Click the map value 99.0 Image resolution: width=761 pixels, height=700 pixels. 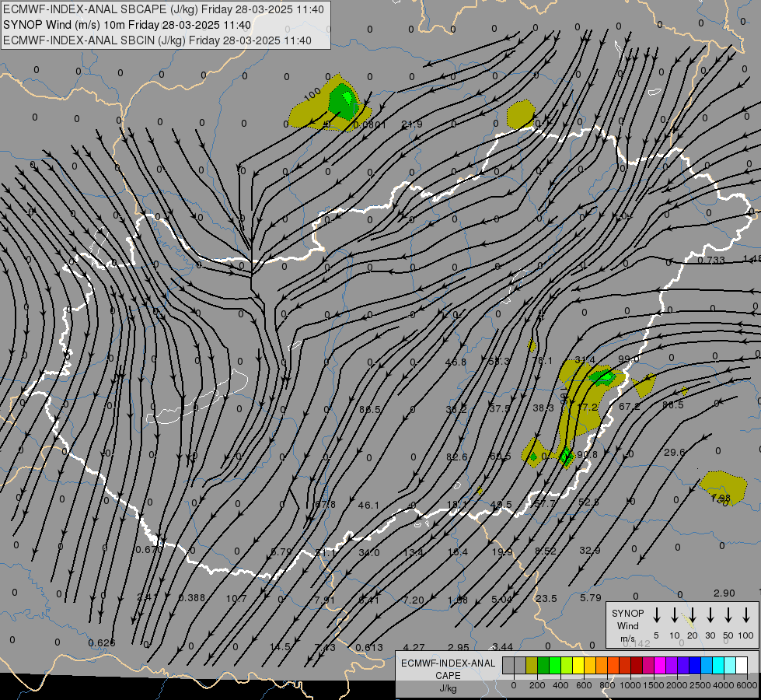pos(629,359)
